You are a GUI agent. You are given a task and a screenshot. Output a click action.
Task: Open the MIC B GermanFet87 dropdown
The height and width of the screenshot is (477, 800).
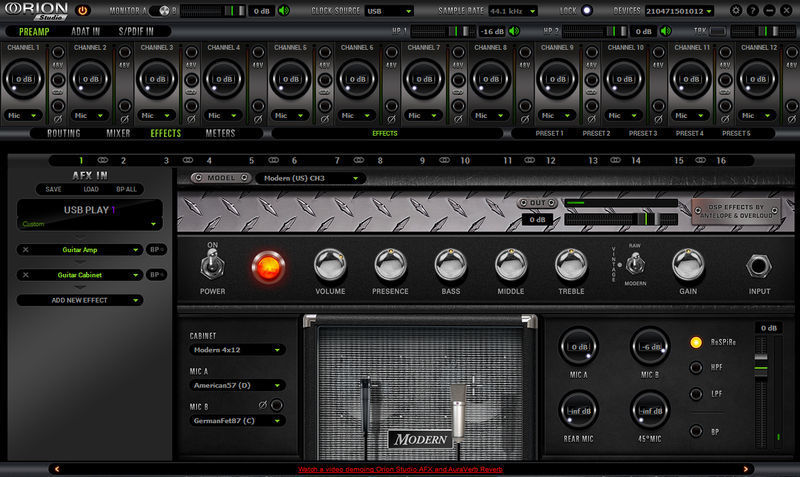[x=237, y=421]
